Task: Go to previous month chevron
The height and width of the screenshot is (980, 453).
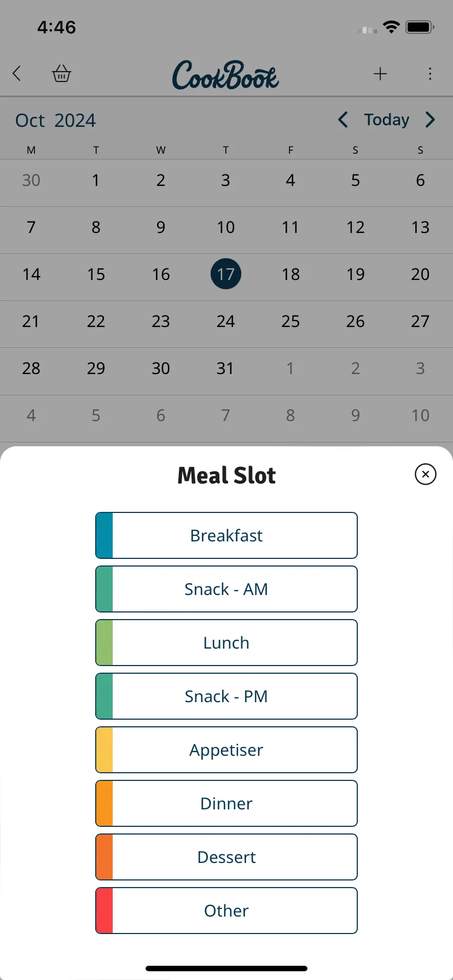Action: pyautogui.click(x=343, y=120)
